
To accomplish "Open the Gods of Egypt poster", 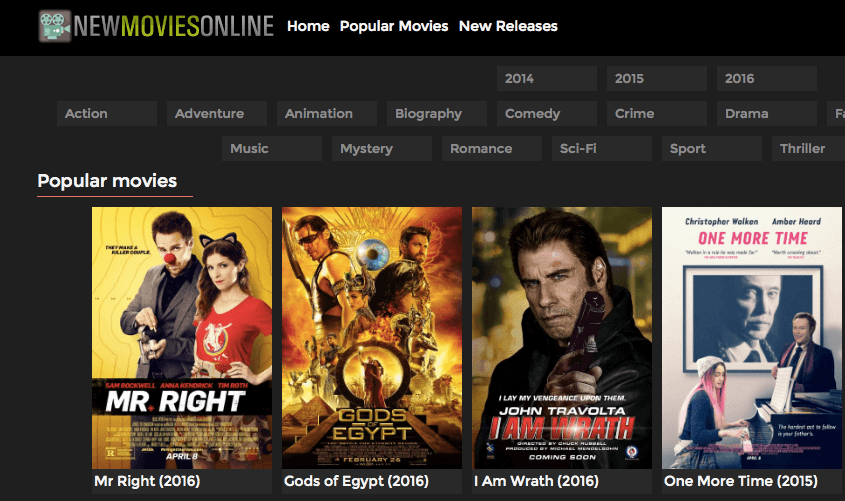I will (372, 338).
